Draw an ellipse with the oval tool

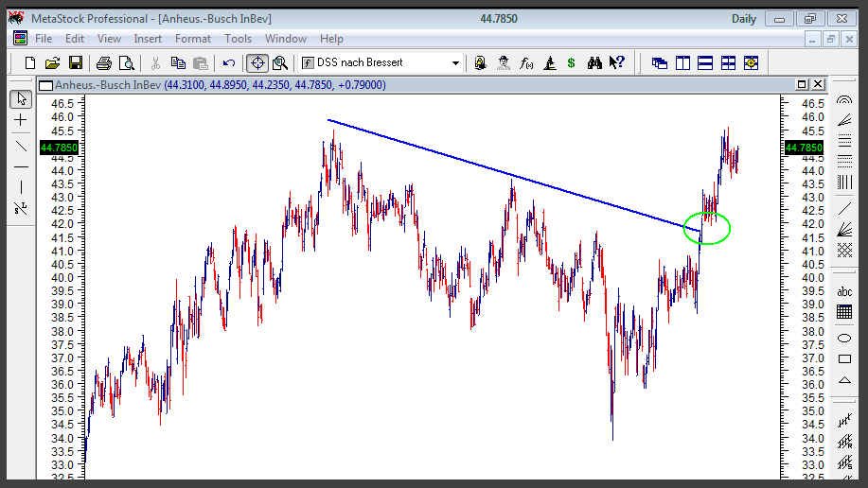(x=844, y=338)
